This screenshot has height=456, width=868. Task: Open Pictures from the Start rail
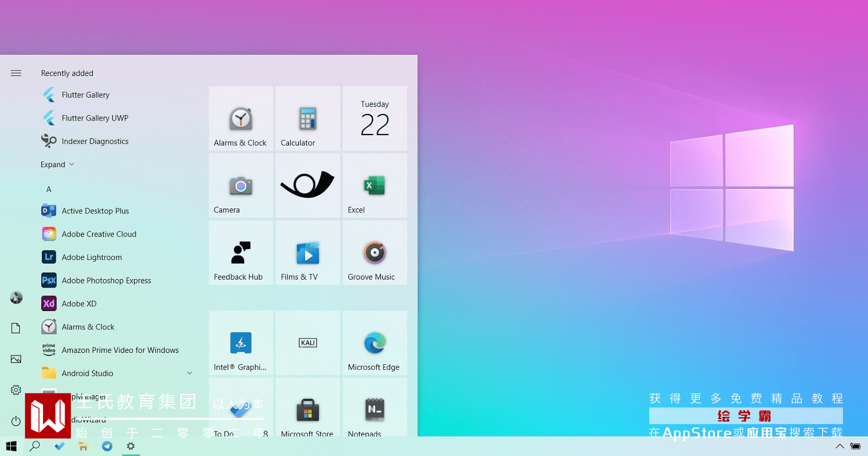[16, 359]
